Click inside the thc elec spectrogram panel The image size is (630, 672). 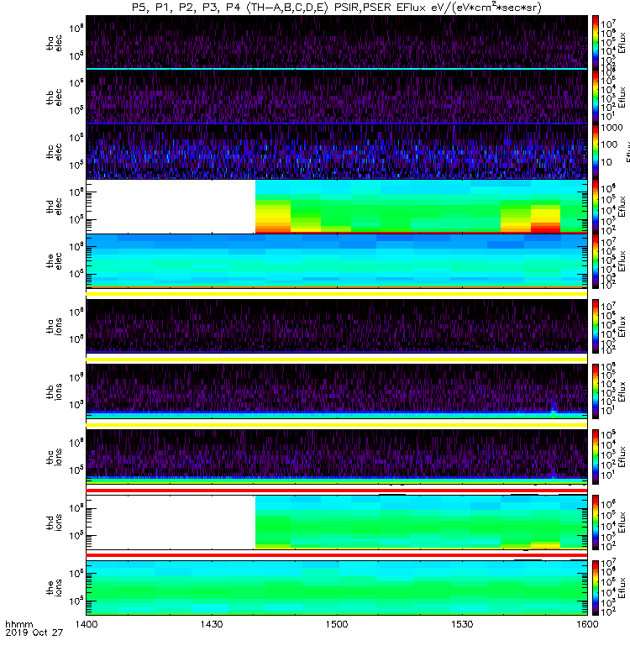pos(337,151)
